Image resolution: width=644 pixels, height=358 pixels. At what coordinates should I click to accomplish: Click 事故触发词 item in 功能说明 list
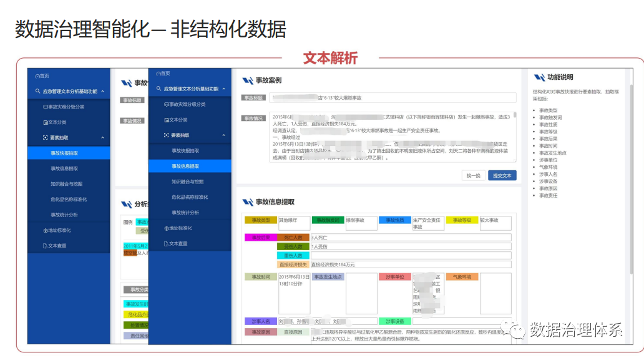[x=550, y=118]
